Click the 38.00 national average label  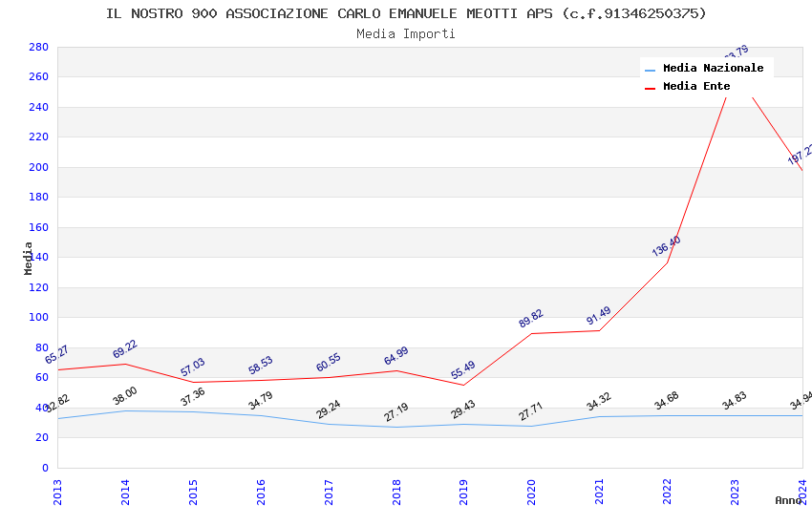point(125,396)
